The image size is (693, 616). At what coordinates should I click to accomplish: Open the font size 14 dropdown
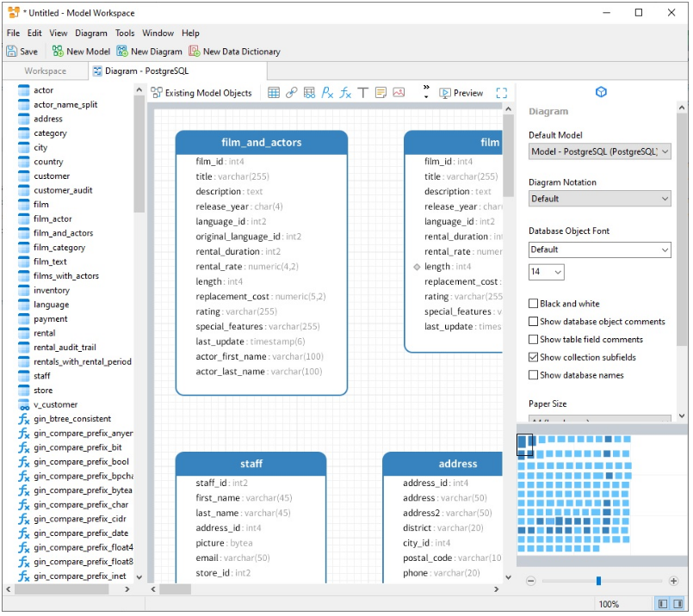(546, 272)
